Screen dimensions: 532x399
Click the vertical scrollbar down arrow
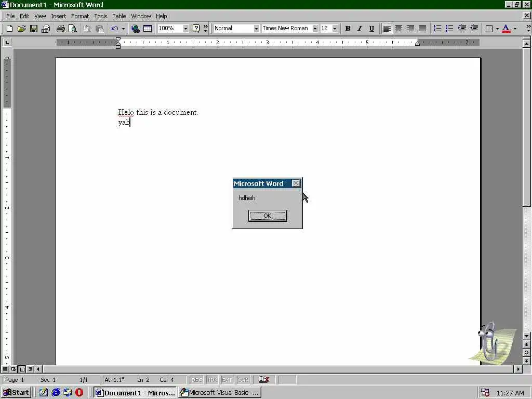click(x=526, y=336)
